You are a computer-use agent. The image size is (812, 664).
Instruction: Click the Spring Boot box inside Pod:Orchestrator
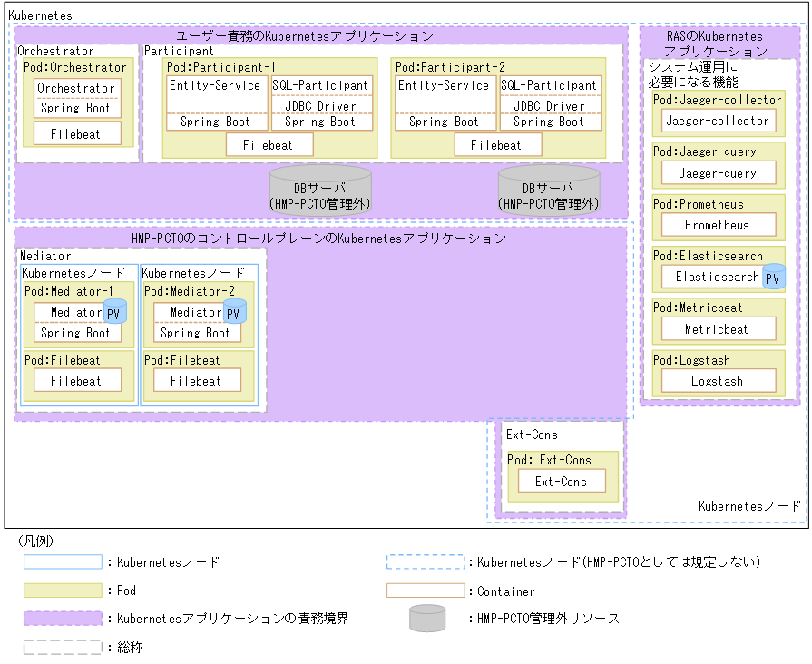click(75, 108)
